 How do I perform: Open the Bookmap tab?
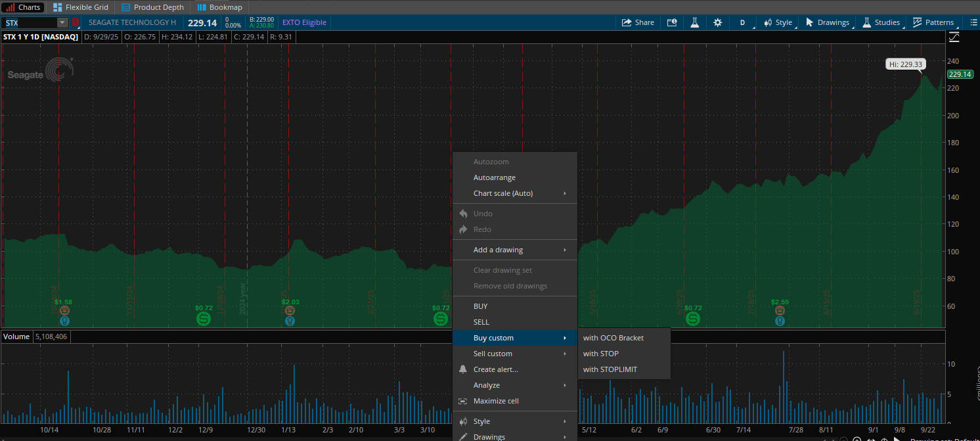[x=220, y=7]
